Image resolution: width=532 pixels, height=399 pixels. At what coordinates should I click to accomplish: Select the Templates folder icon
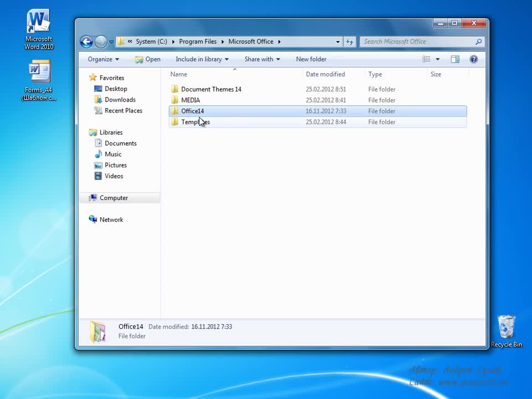click(175, 122)
